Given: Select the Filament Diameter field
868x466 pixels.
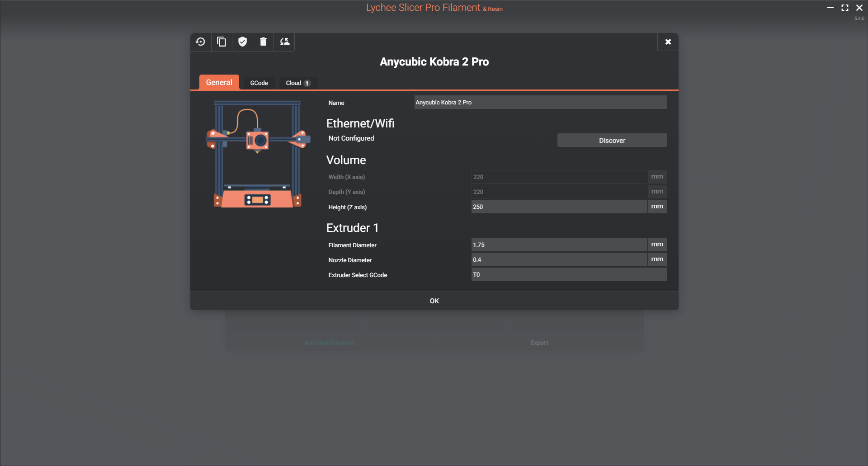Looking at the screenshot, I should [559, 245].
